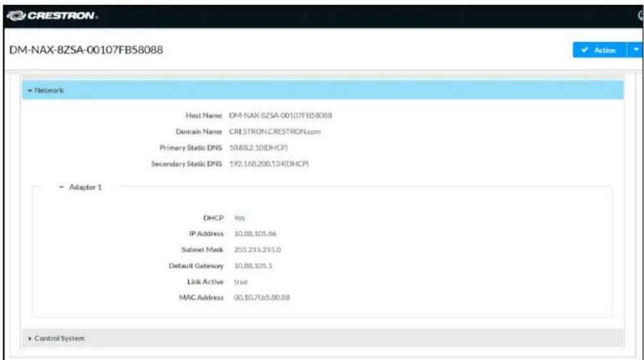Image resolution: width=644 pixels, height=360 pixels.
Task: Click the MAC Address label
Action: [201, 298]
